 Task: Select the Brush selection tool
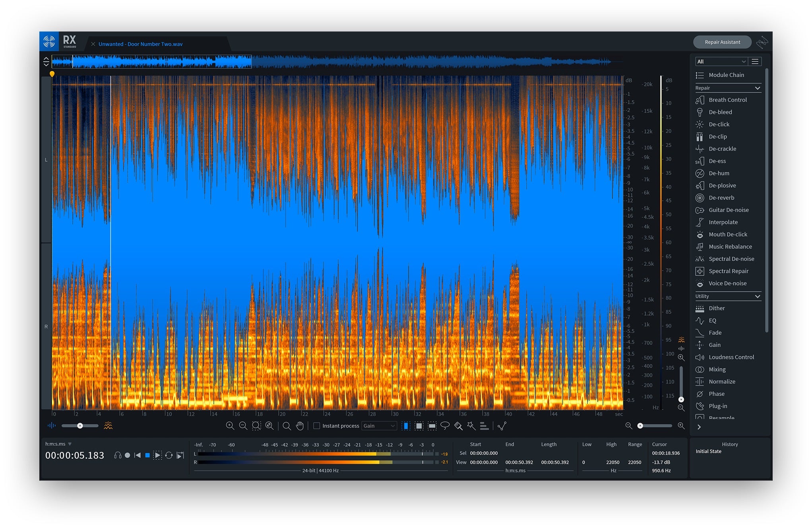coord(458,426)
